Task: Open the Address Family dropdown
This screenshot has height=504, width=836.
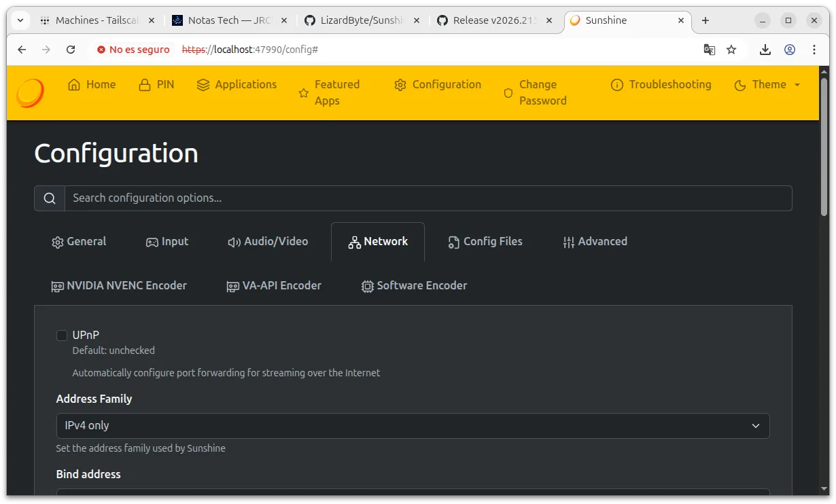Action: click(x=413, y=426)
